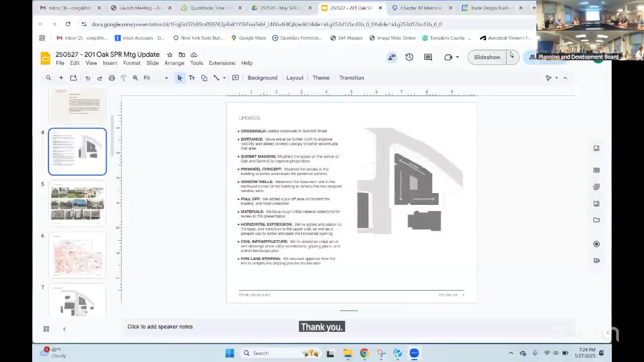
Task: Open the Zoom app in taskbar
Action: tap(414, 353)
